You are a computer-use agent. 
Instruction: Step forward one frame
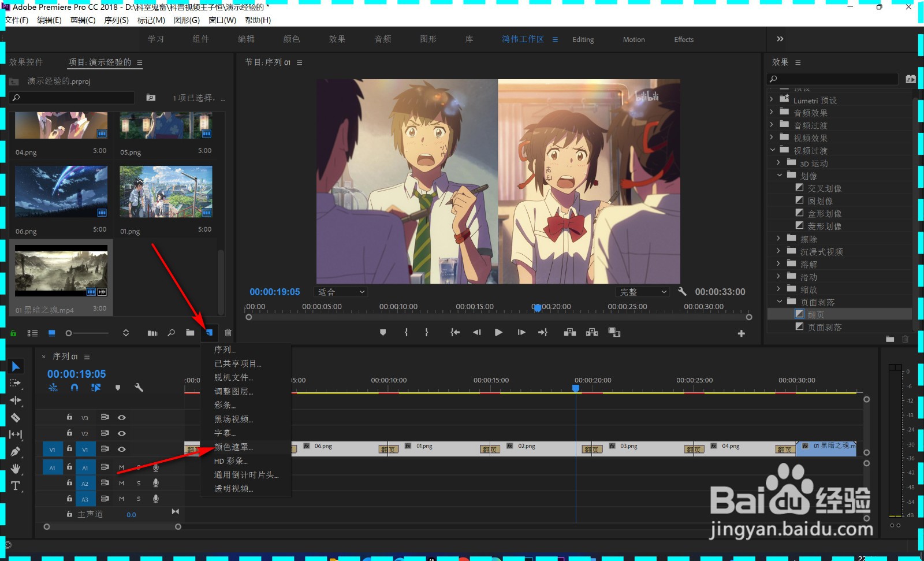(x=521, y=332)
